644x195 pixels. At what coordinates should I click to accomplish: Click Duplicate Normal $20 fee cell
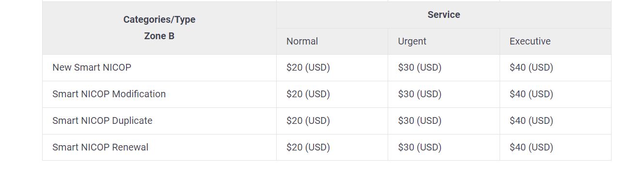pos(308,121)
